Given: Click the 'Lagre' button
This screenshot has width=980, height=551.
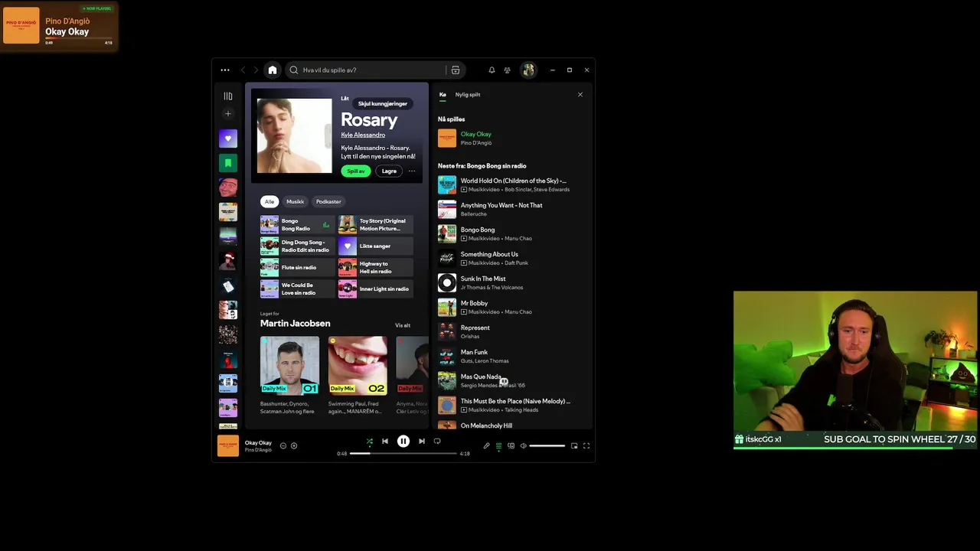Looking at the screenshot, I should coord(389,171).
